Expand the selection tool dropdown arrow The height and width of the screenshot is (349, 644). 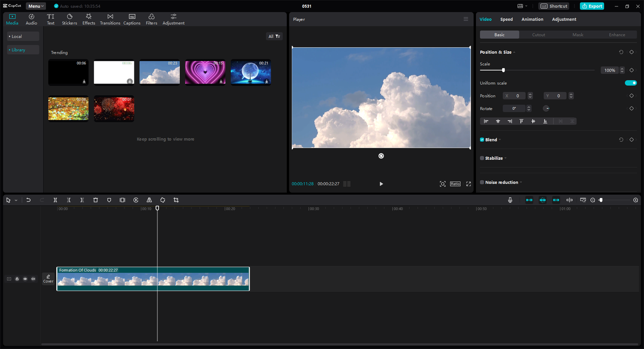16,200
